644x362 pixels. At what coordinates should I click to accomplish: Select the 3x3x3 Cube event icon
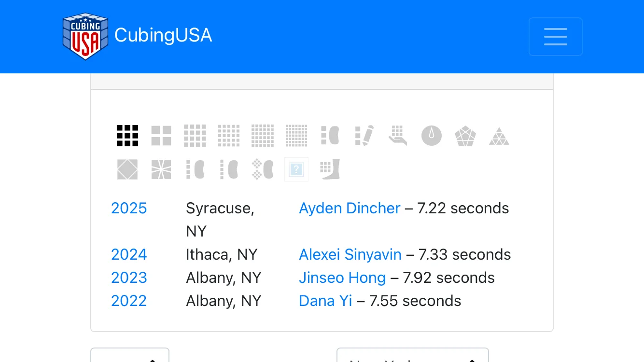pos(127,136)
